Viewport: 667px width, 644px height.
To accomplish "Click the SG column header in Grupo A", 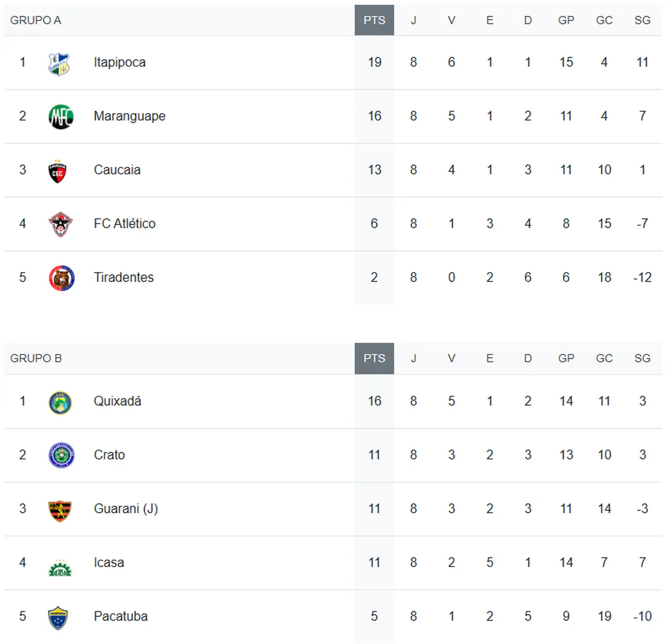I will (642, 20).
